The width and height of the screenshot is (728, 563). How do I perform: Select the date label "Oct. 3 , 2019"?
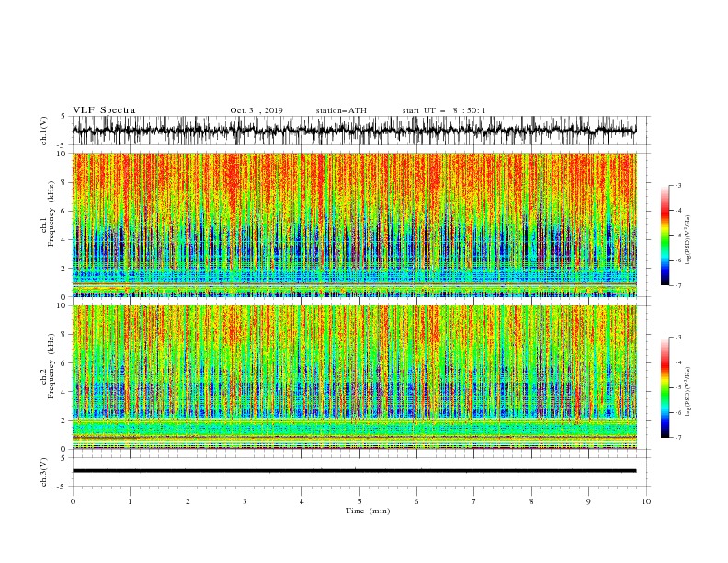point(256,110)
